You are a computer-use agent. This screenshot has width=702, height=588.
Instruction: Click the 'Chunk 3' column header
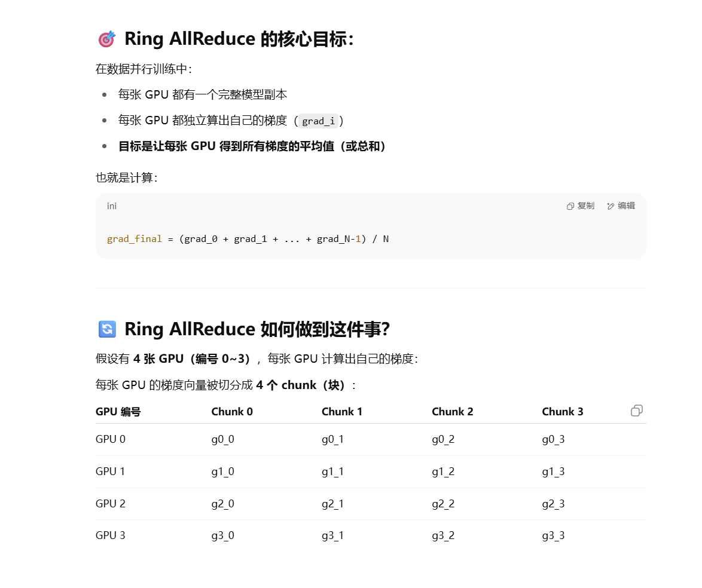pos(562,412)
